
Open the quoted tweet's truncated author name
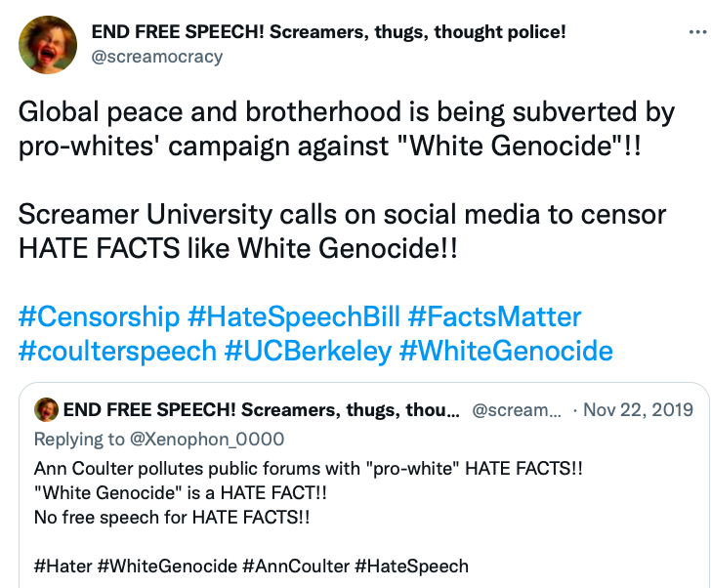point(261,410)
